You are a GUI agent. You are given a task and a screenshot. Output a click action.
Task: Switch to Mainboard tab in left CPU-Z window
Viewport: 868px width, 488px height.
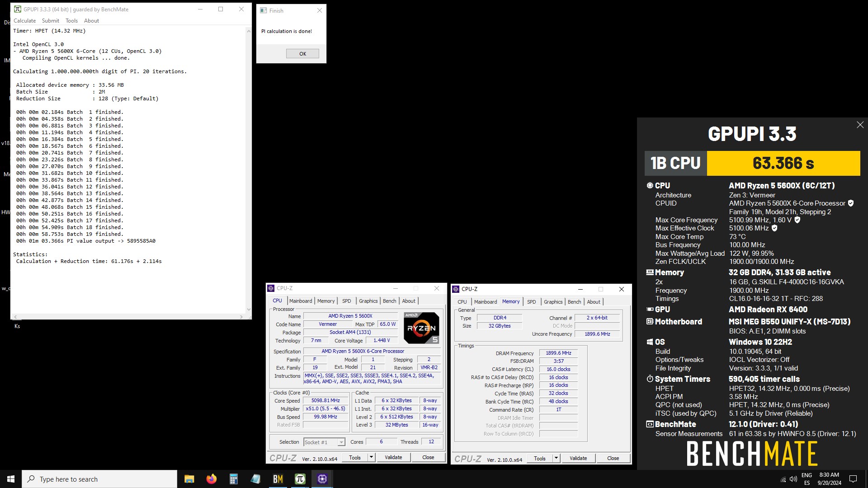click(x=301, y=301)
